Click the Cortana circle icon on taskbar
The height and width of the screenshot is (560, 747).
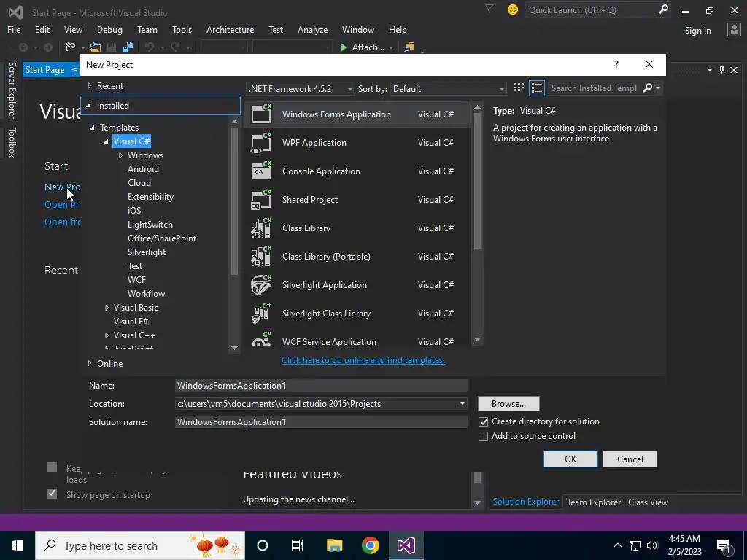pyautogui.click(x=263, y=545)
